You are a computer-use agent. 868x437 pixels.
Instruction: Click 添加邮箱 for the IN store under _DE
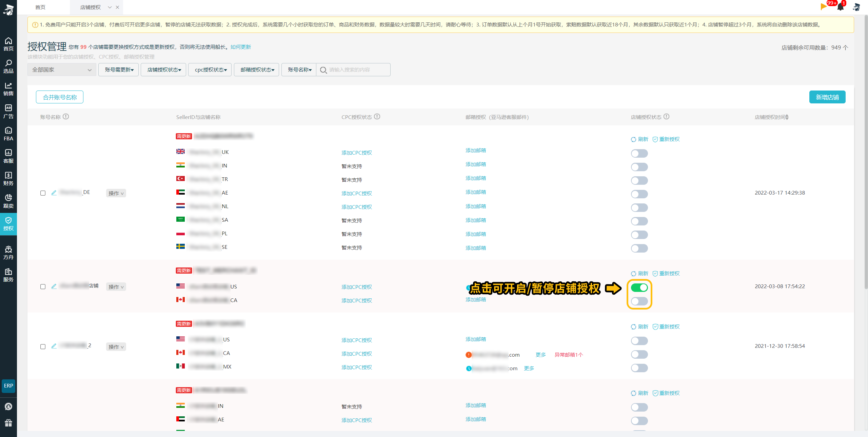tap(476, 164)
